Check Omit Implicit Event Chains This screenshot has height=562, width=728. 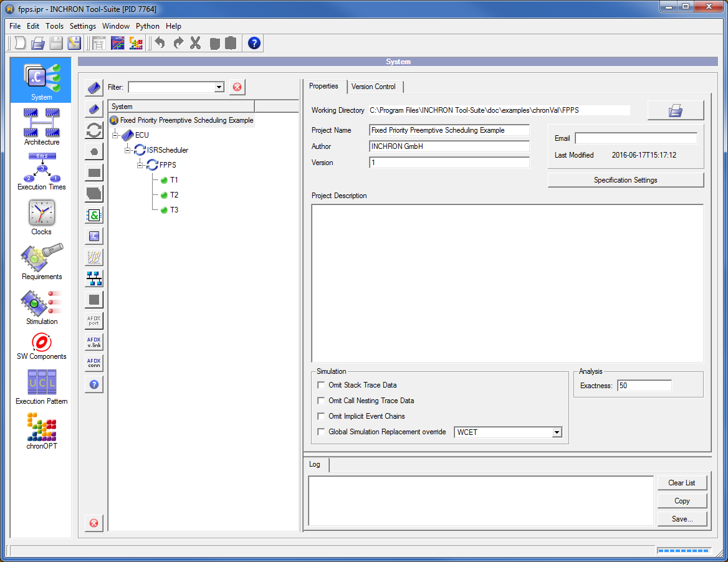[x=321, y=416]
